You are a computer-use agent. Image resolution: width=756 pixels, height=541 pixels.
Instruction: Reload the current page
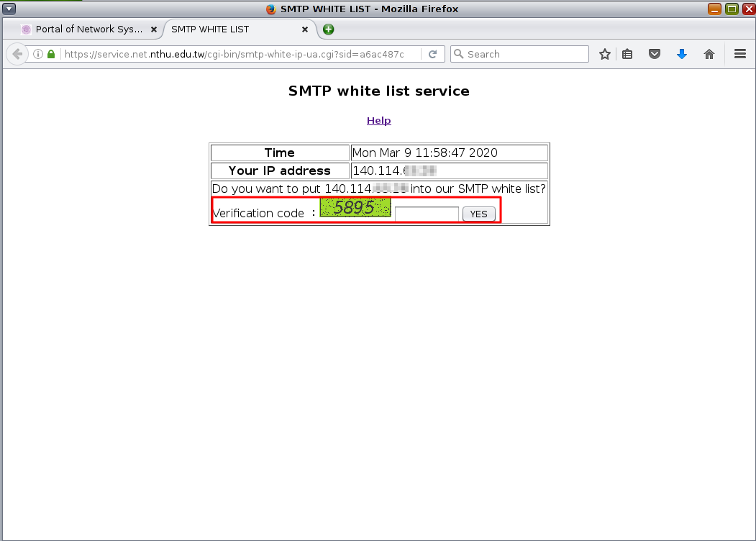pos(433,54)
